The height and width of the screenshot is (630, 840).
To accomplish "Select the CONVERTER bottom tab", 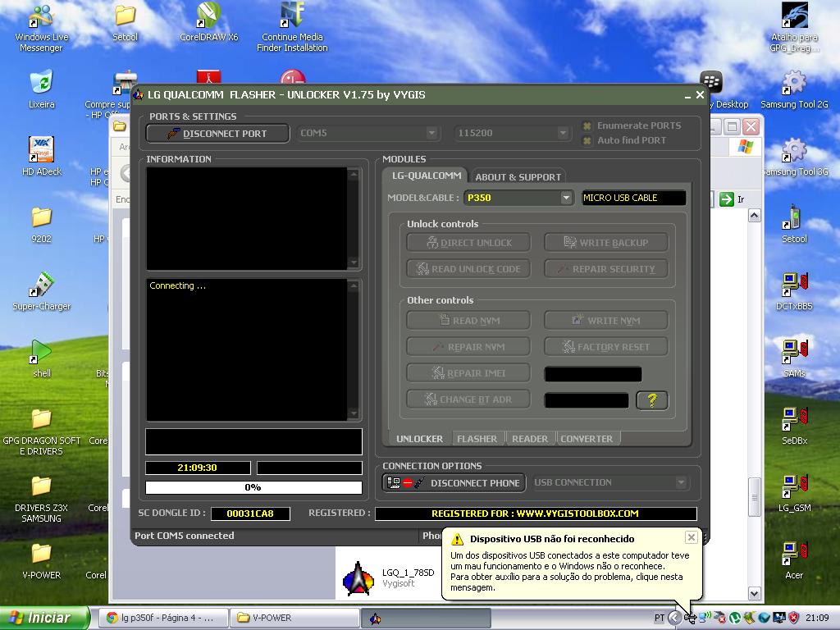I will point(587,439).
